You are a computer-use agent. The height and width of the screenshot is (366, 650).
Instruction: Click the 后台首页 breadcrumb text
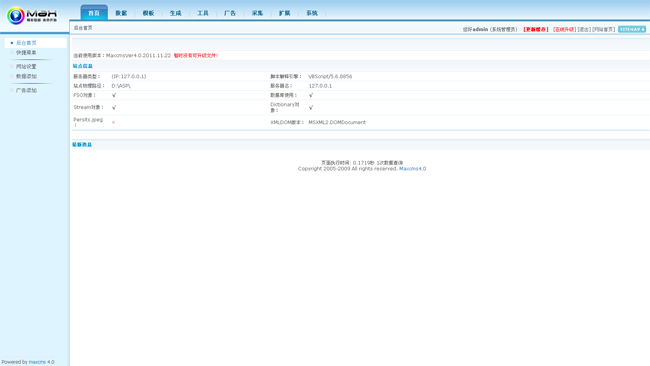click(83, 28)
